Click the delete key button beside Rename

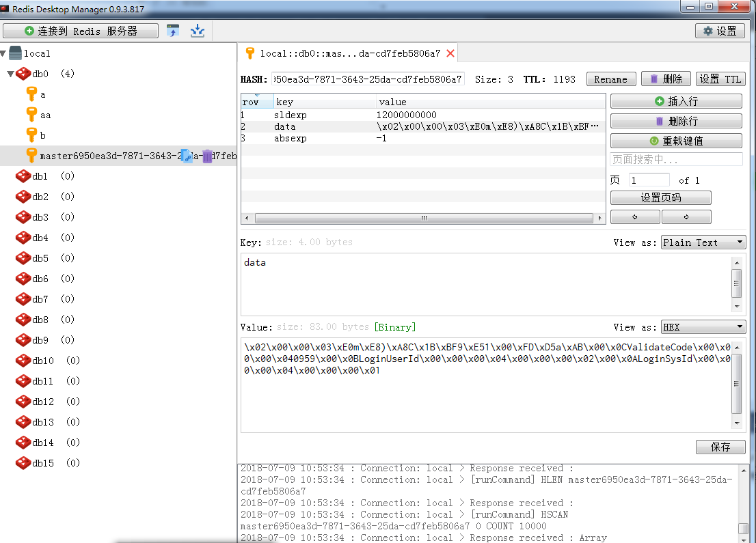click(666, 79)
